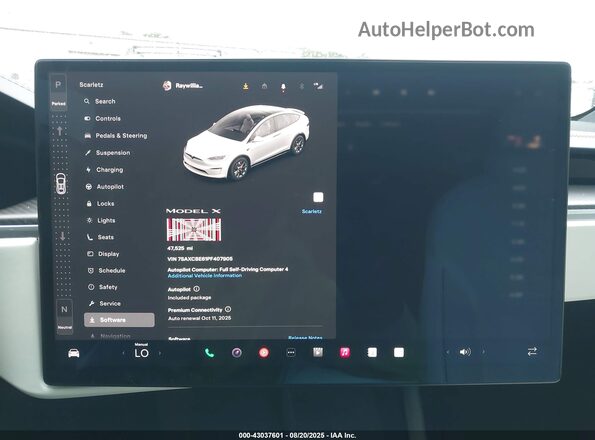
Task: Open the Locks menu
Action: pyautogui.click(x=100, y=204)
